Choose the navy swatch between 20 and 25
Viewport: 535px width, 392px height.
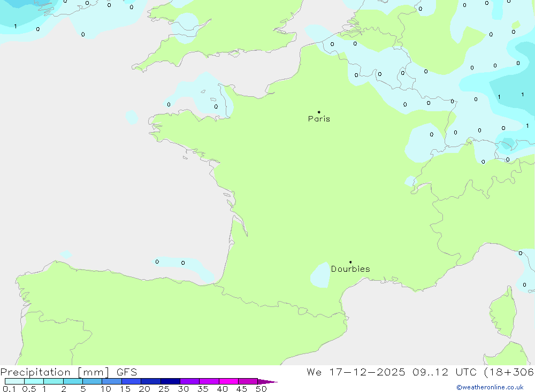(x=150, y=381)
